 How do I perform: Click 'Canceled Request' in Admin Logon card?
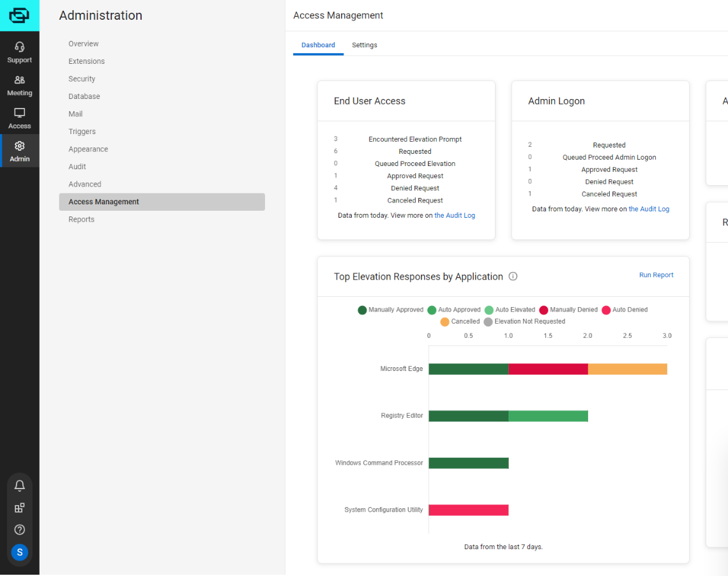609,194
